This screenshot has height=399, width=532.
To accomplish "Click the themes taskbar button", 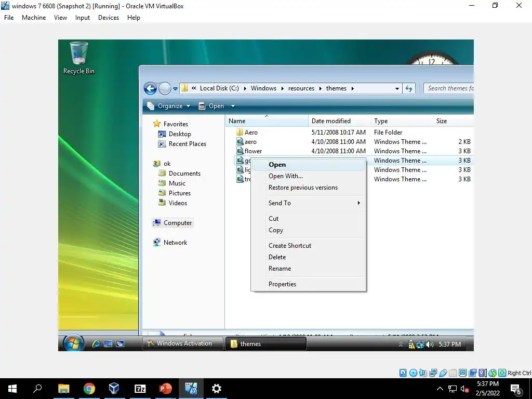I will coord(266,344).
